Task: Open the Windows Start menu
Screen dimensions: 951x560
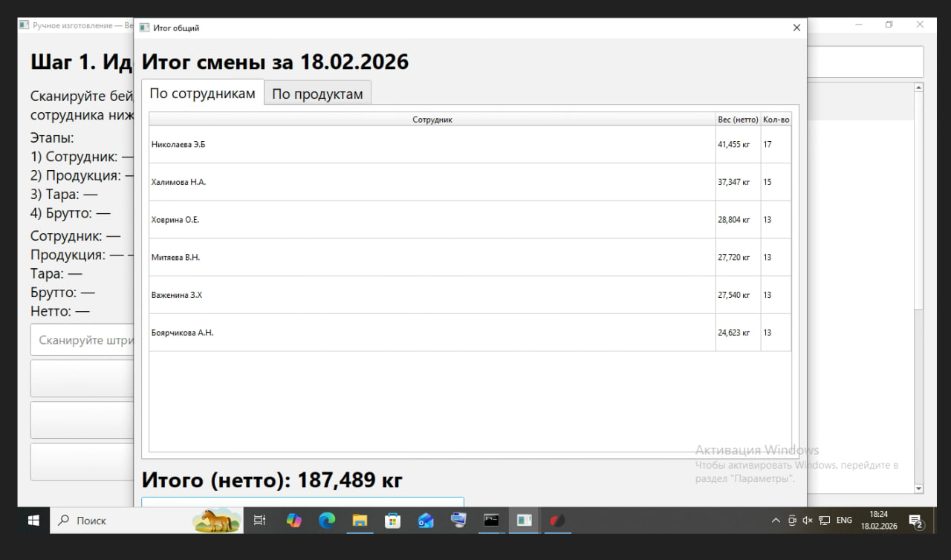Action: (33, 521)
